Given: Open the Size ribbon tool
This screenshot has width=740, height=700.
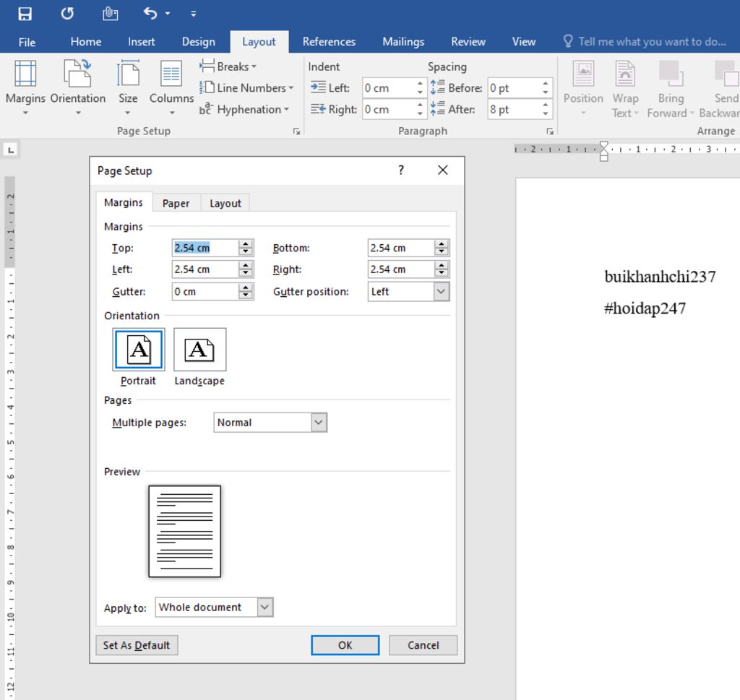Looking at the screenshot, I should coord(128,88).
